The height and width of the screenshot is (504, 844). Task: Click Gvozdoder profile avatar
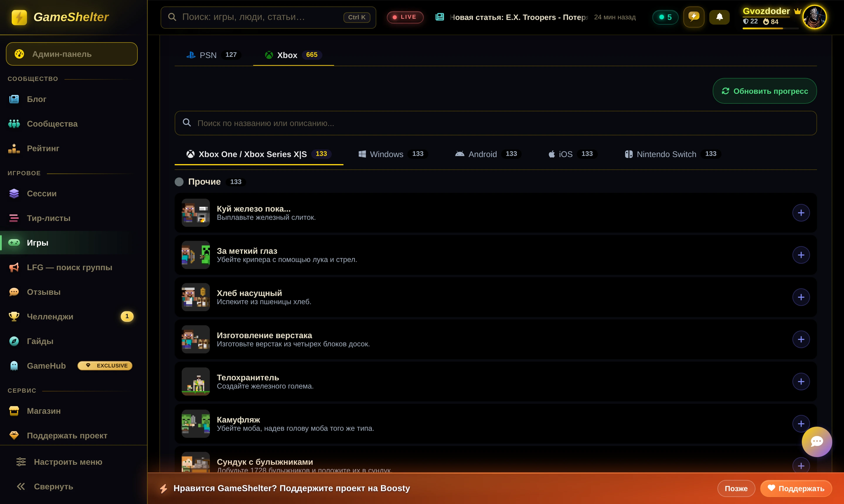[814, 17]
